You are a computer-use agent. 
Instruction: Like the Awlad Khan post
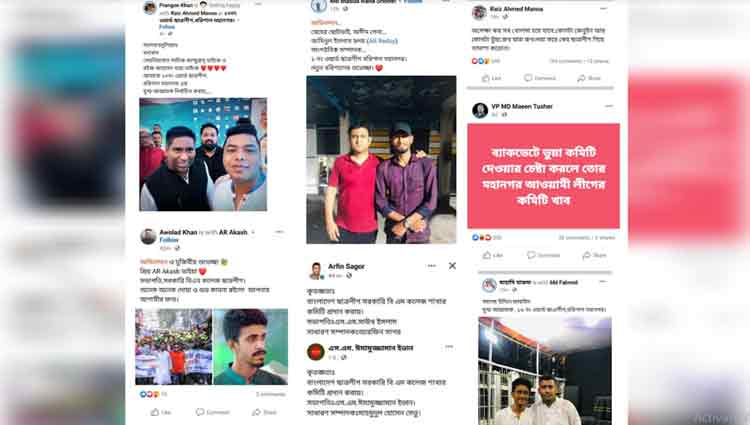click(161, 412)
